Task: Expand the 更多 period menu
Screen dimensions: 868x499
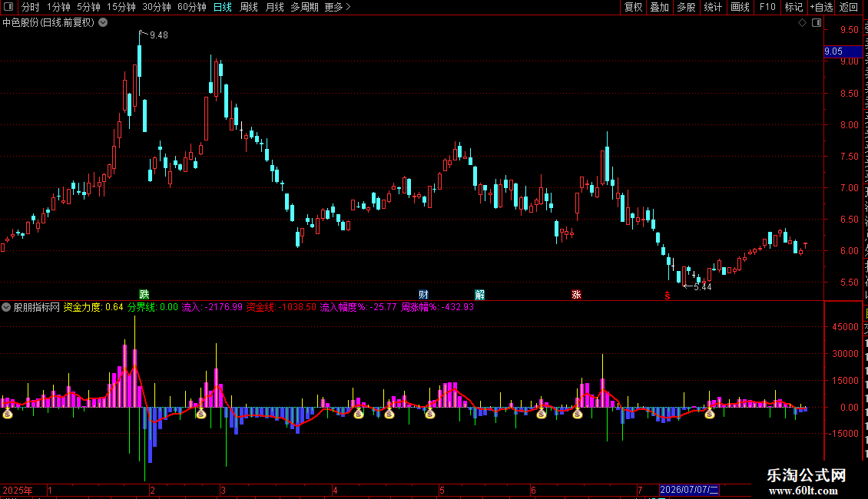Action: coord(338,7)
